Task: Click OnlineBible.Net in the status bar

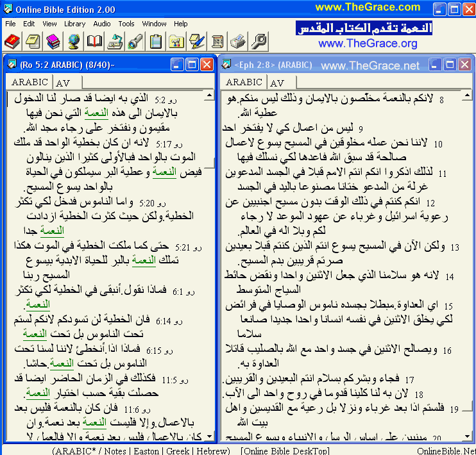Action: point(446,451)
